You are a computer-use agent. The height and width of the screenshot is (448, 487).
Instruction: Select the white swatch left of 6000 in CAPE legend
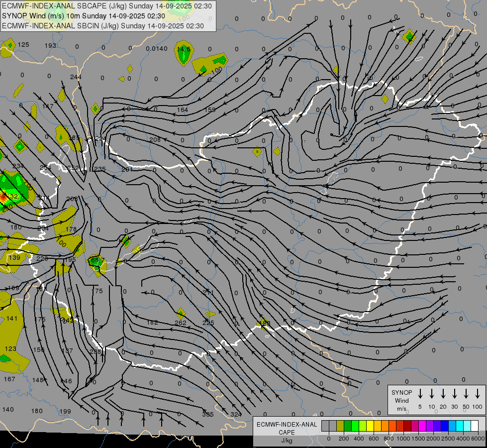pos(475,426)
